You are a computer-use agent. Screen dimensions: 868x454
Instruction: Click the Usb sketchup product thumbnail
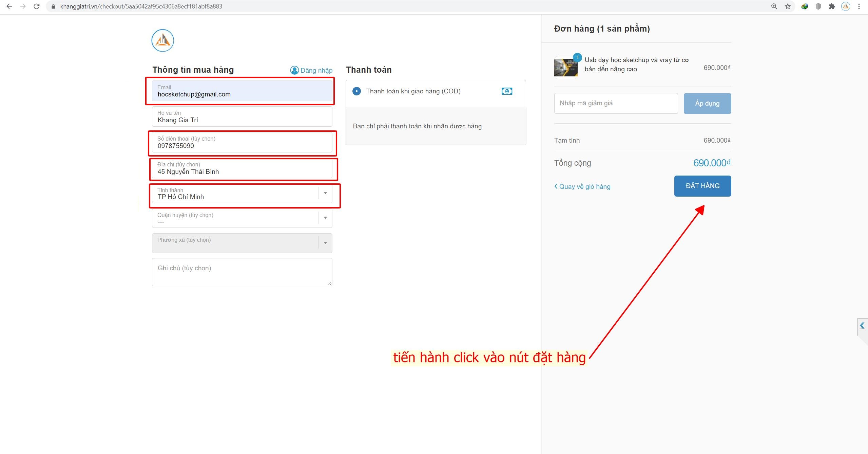(x=565, y=67)
